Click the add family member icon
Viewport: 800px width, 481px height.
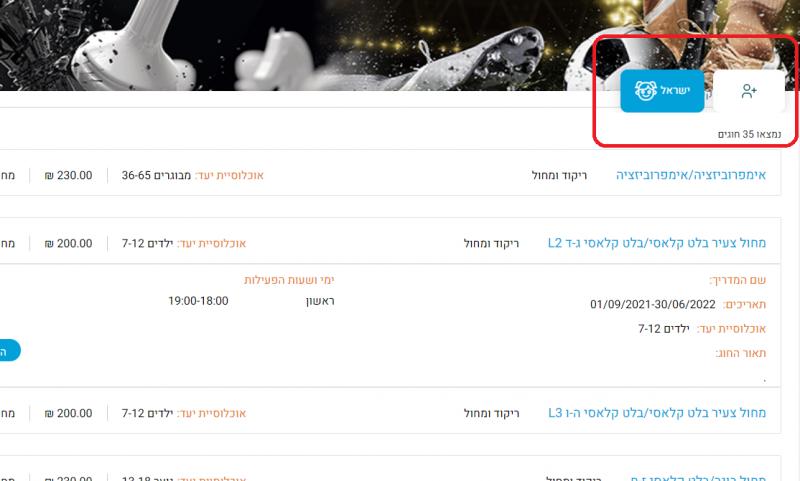(x=748, y=91)
